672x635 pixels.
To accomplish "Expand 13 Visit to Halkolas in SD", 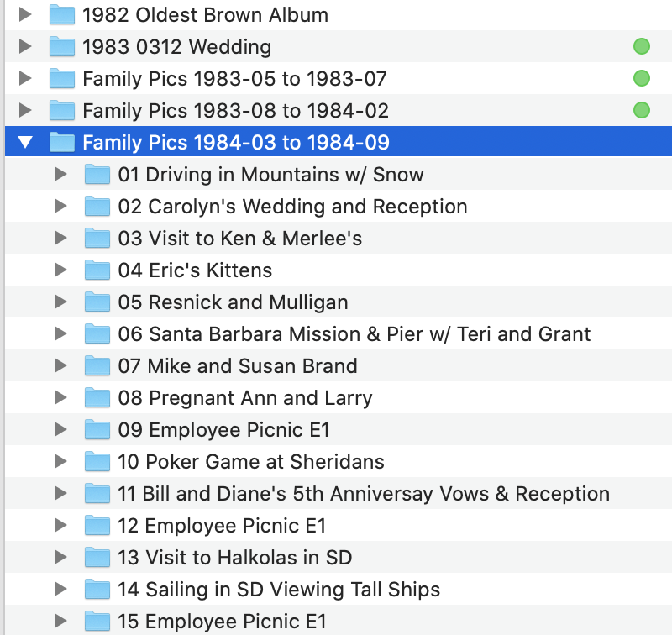I will (60, 558).
